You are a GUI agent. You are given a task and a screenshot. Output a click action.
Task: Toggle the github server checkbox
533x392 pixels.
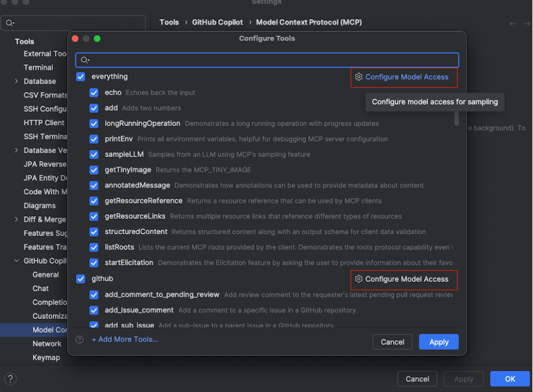coord(80,279)
